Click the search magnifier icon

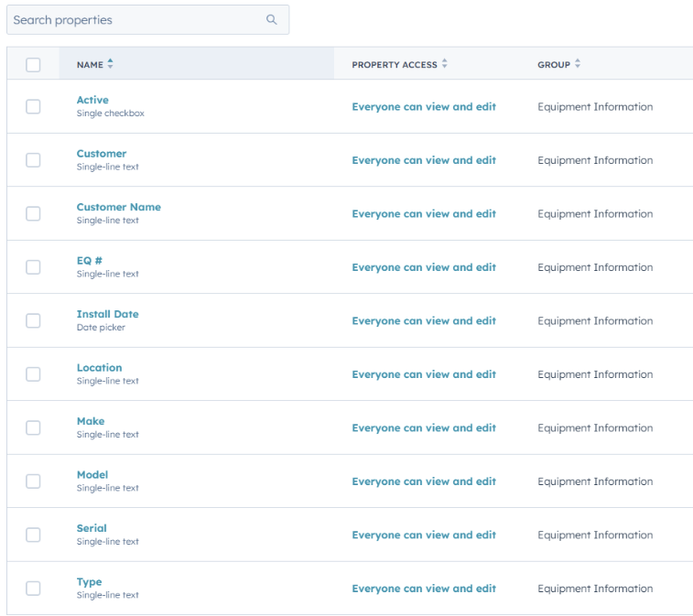271,19
